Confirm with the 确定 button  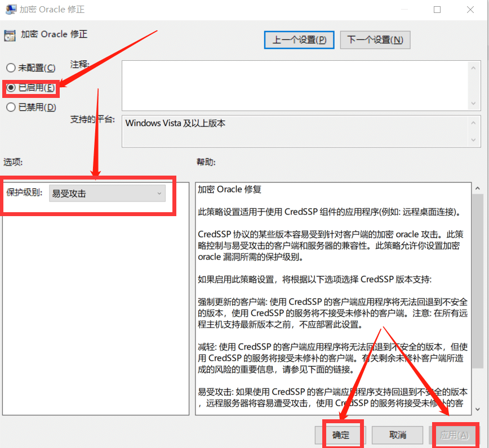coord(340,434)
